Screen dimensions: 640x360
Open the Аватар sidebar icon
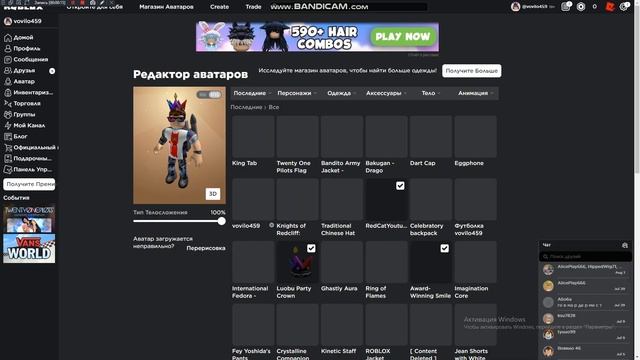click(x=8, y=82)
